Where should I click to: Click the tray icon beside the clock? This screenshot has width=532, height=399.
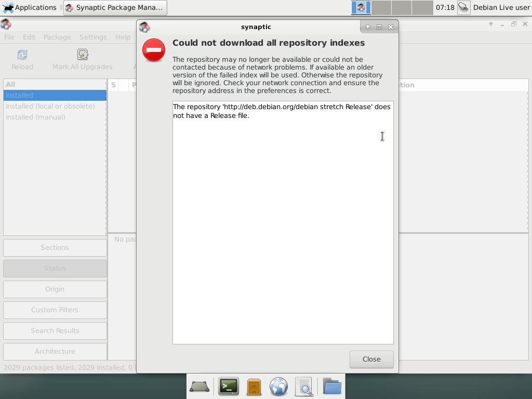pyautogui.click(x=463, y=7)
